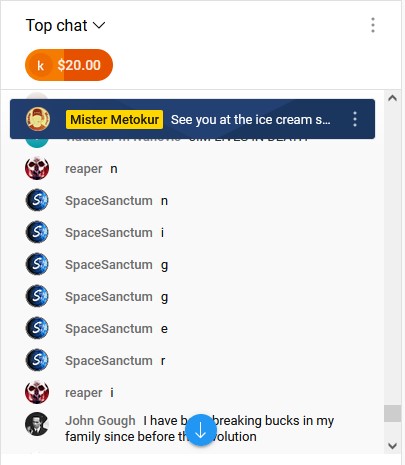Open the $20.00 Super Chat ticker item
The image size is (405, 465).
pos(69,65)
